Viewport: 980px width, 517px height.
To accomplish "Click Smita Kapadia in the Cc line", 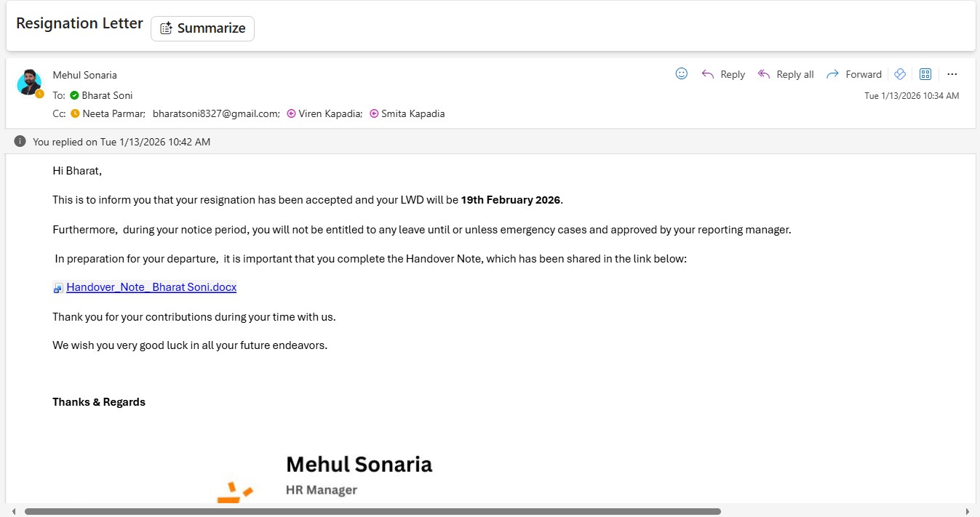I will pyautogui.click(x=413, y=113).
